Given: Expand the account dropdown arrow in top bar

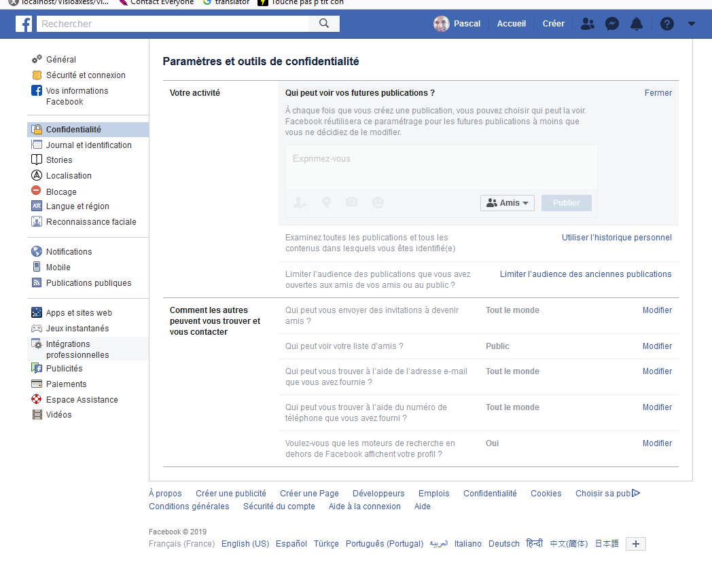Looking at the screenshot, I should (691, 24).
